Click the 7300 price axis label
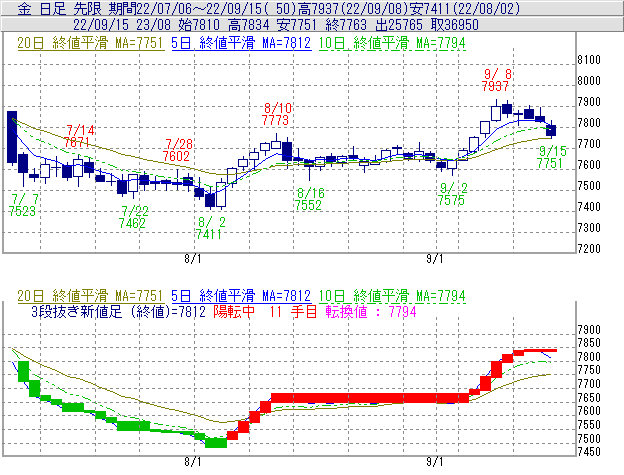 click(589, 228)
